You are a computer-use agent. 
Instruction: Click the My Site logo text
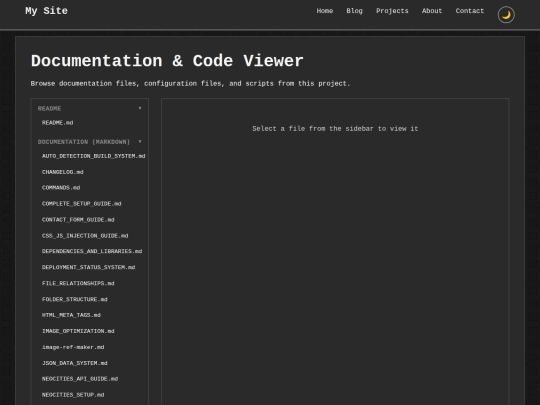pyautogui.click(x=46, y=11)
